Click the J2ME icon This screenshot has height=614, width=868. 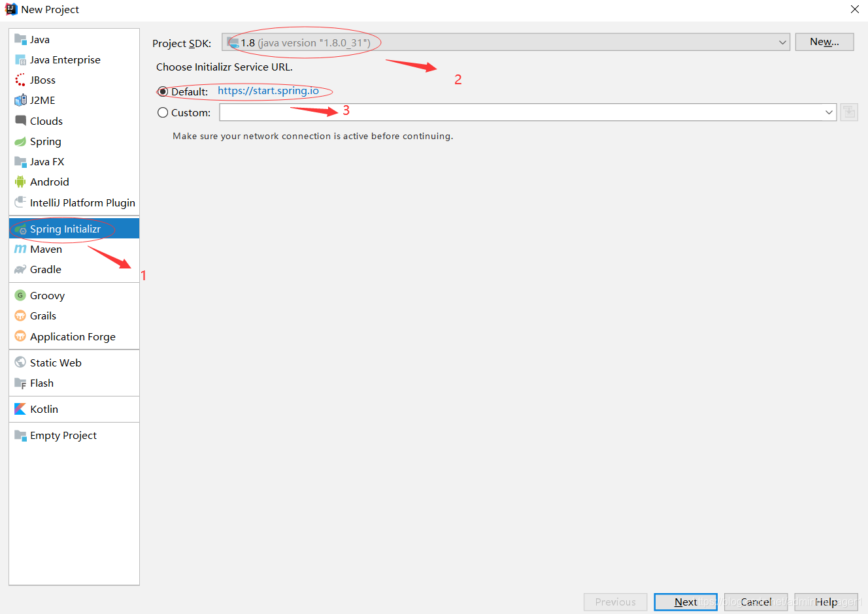click(x=20, y=100)
